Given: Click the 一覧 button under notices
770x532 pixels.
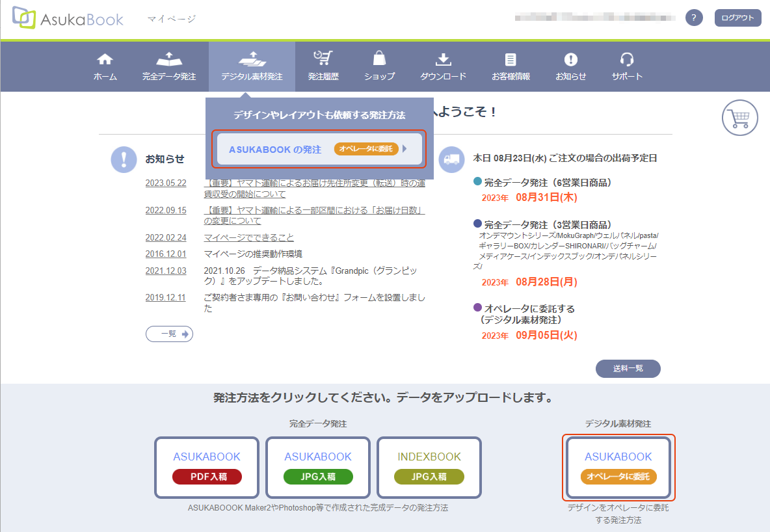Looking at the screenshot, I should click(169, 334).
